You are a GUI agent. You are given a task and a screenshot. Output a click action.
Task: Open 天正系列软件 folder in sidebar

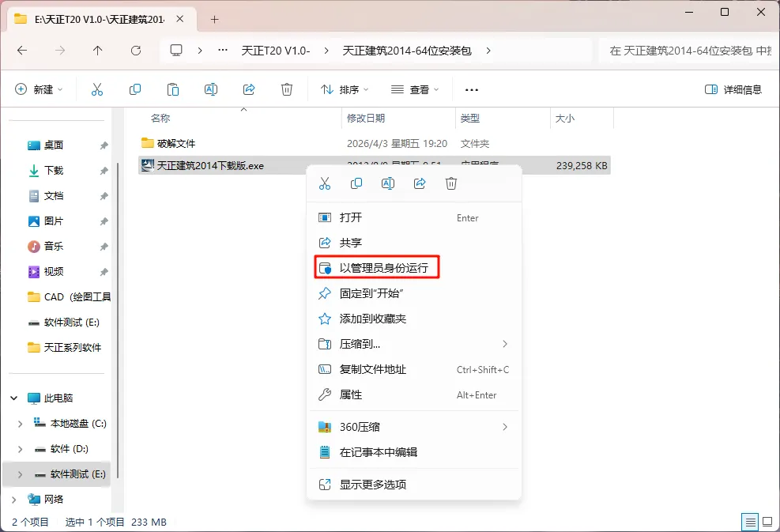click(x=65, y=347)
